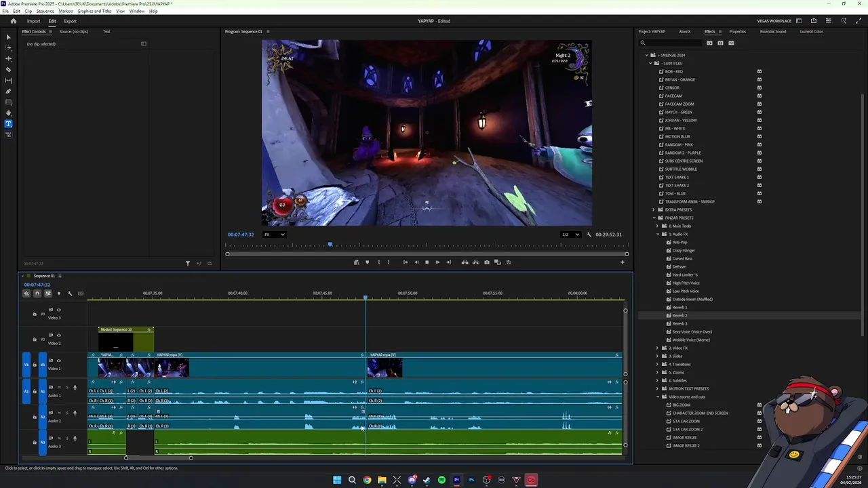Screen dimensions: 868x488
Task: Step back one frame
Action: coord(416,262)
